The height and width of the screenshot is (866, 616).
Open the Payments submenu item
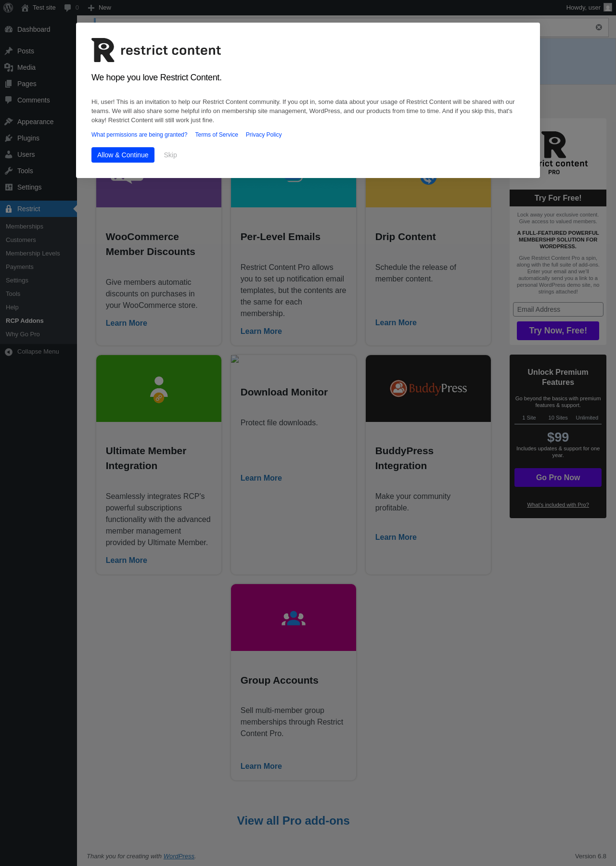20,267
